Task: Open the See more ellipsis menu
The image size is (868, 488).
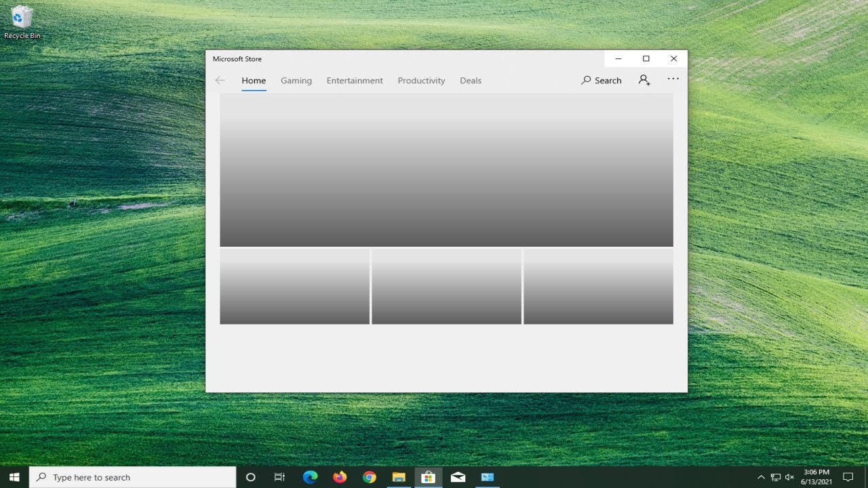Action: pyautogui.click(x=673, y=79)
